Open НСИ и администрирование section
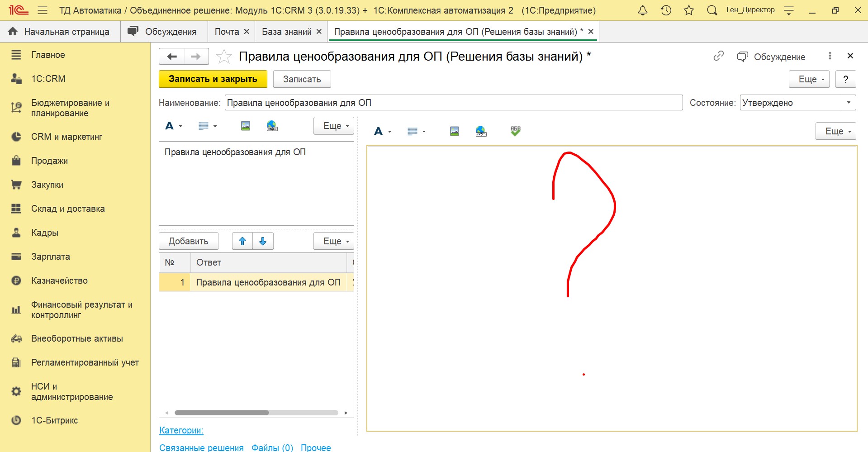Image resolution: width=868 pixels, height=452 pixels. [72, 391]
